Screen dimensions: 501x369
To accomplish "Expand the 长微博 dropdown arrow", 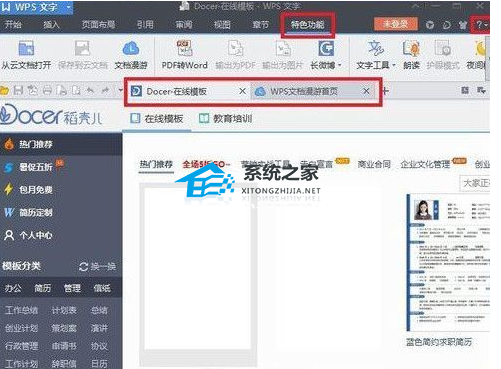I will tap(340, 65).
